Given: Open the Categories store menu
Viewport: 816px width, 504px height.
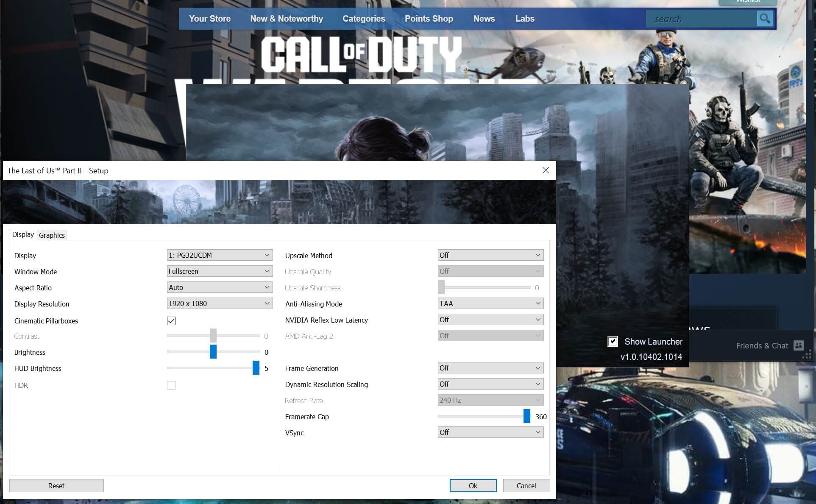Looking at the screenshot, I should click(364, 19).
